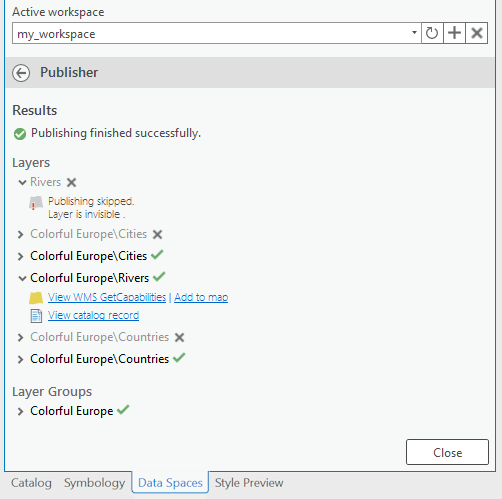Click the skipped layer warning icon under Rivers

pyautogui.click(x=36, y=203)
